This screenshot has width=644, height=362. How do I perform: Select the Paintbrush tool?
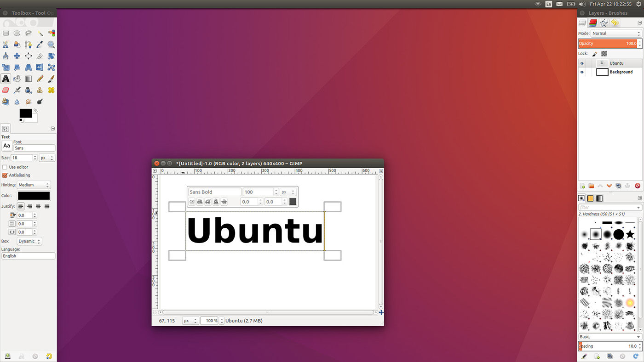point(51,79)
